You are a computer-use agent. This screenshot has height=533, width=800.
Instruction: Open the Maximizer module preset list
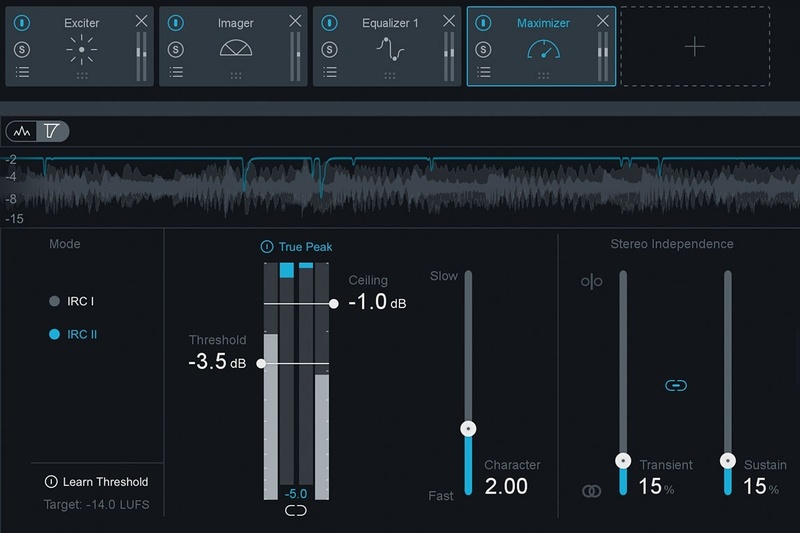click(x=484, y=72)
